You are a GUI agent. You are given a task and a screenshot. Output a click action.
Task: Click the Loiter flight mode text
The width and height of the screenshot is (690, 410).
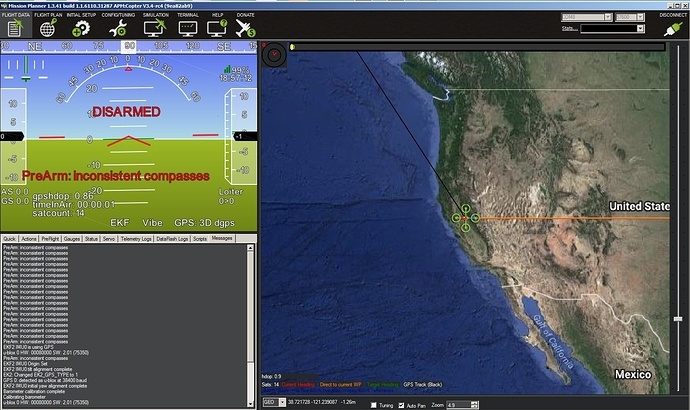click(x=231, y=192)
